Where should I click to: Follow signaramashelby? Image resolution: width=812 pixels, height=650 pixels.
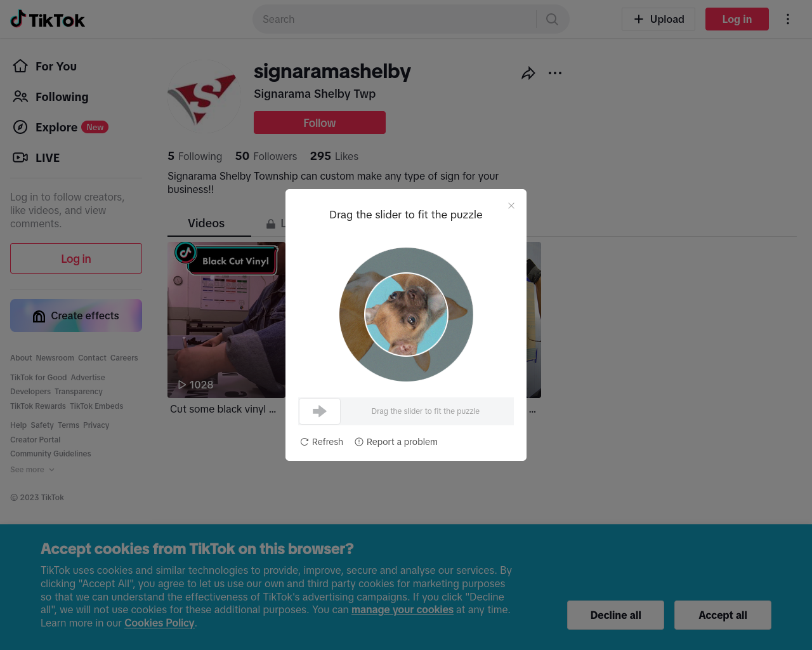[320, 123]
